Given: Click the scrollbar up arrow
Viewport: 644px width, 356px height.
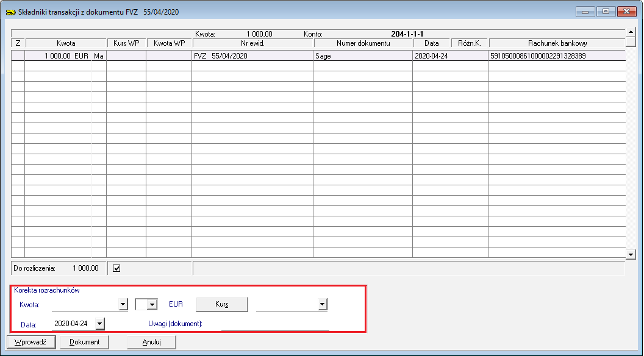Looking at the screenshot, I should pos(631,32).
